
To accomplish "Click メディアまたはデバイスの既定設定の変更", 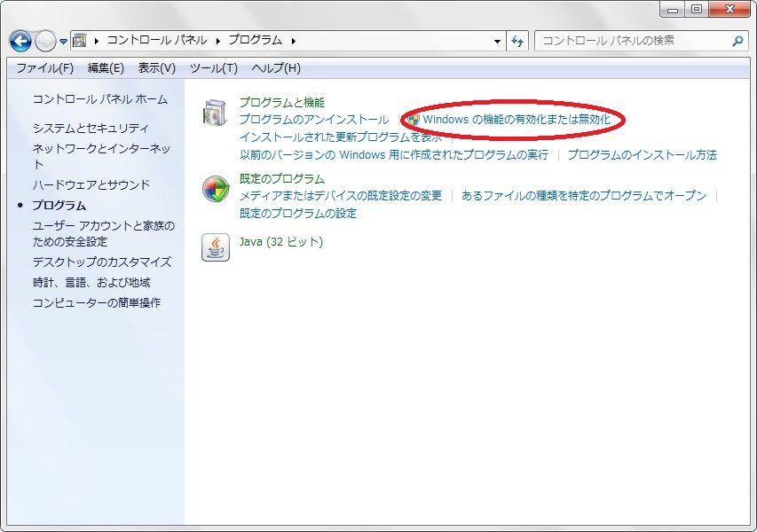I will [341, 195].
